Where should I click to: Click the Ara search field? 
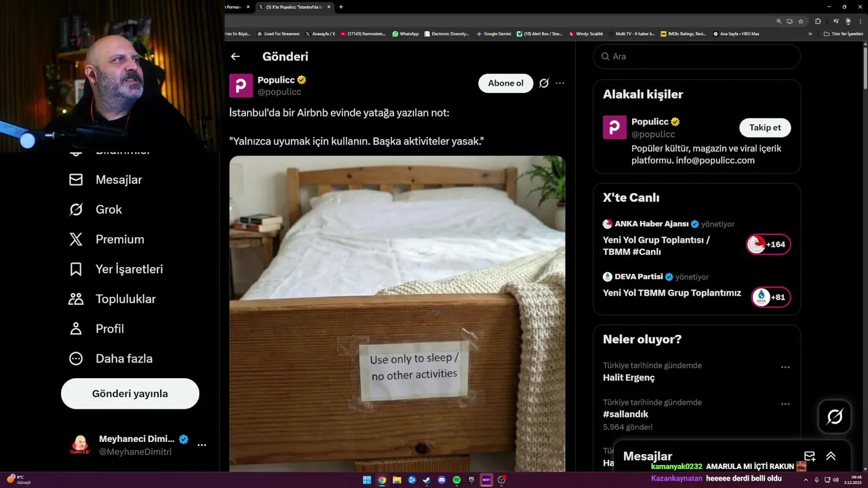[697, 56]
